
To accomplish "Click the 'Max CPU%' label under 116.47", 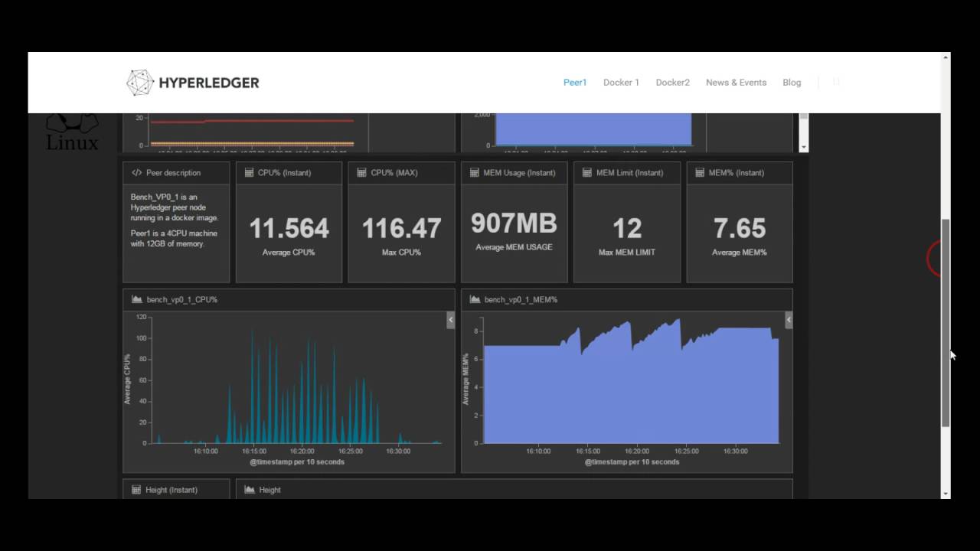I will tap(401, 253).
